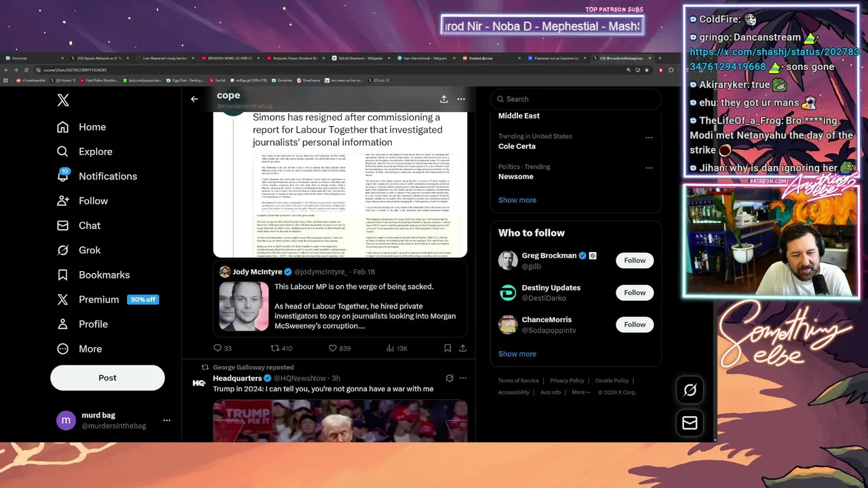Open Notifications in the sidebar
868x488 pixels.
(97, 176)
